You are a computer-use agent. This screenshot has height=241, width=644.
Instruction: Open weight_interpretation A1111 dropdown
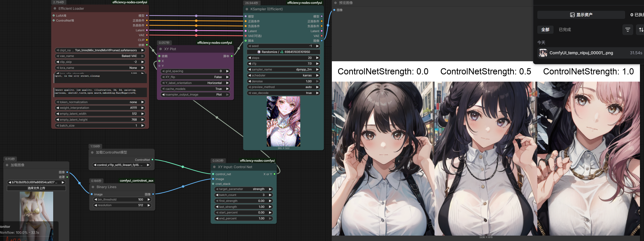pos(100,108)
